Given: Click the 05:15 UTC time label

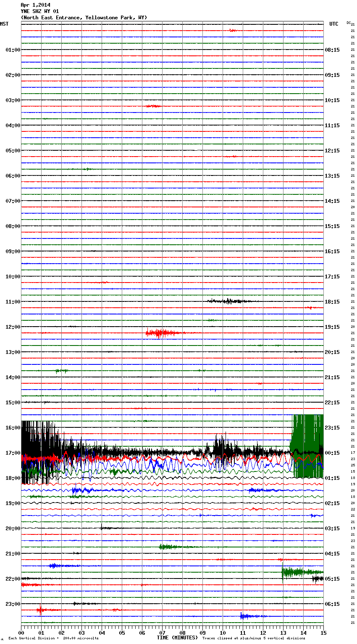Looking at the screenshot, I should [332, 579].
